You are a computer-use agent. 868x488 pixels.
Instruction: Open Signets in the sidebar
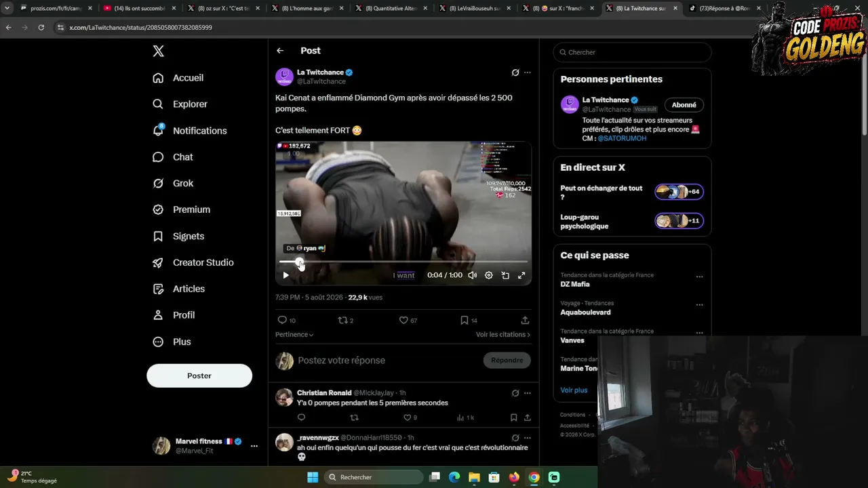(179, 236)
